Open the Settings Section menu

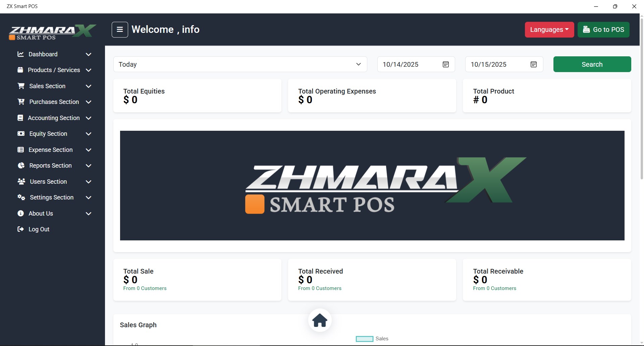(54, 197)
